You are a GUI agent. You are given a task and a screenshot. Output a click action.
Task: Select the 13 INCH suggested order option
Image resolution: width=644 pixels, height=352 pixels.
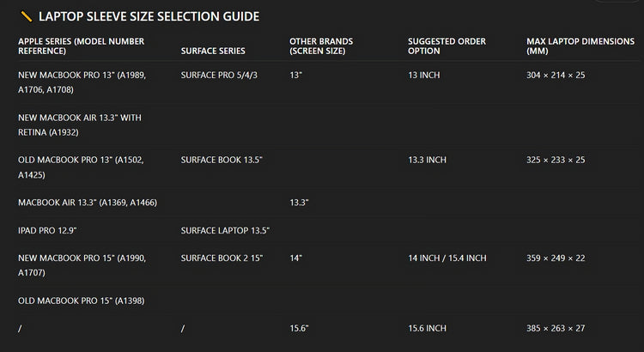(x=425, y=76)
